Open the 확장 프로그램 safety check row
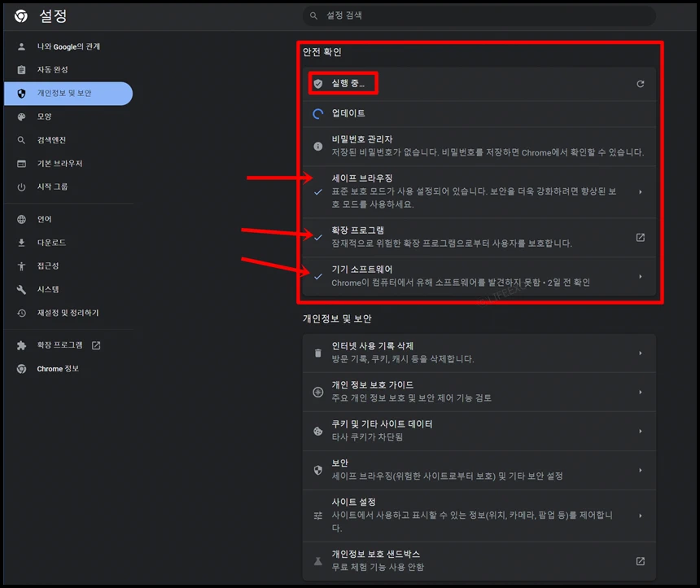The height and width of the screenshot is (588, 700). point(479,237)
